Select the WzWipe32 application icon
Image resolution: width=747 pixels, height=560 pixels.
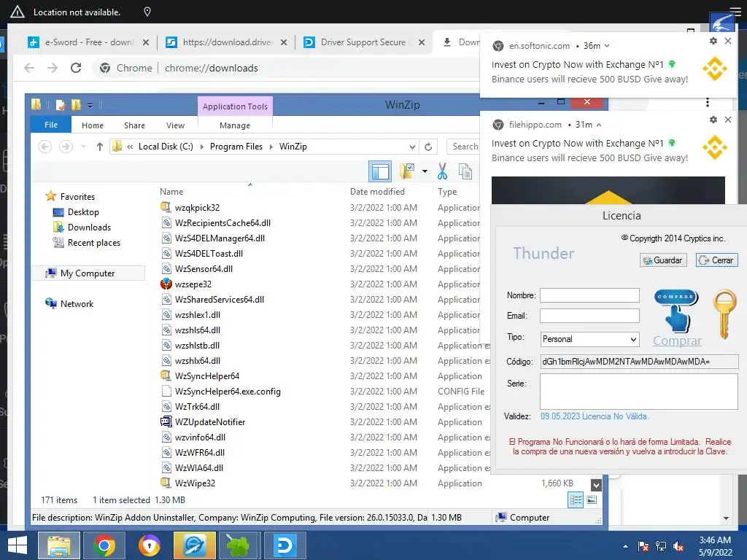166,483
